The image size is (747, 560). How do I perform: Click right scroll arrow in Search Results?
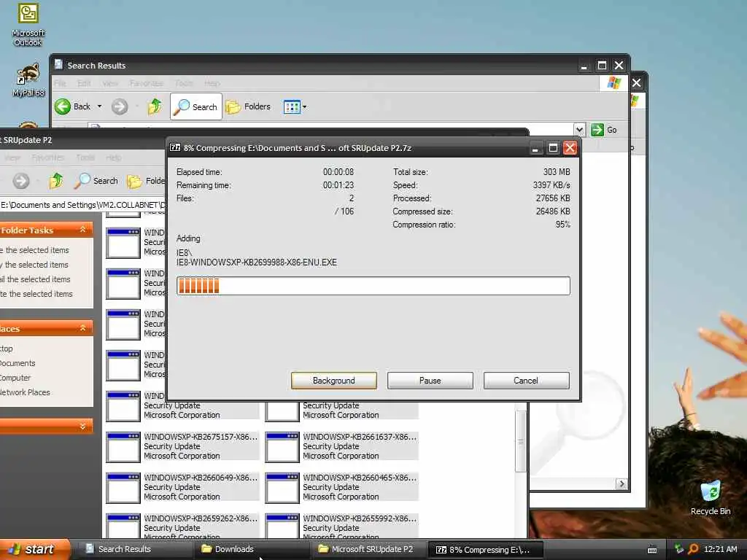(x=622, y=484)
